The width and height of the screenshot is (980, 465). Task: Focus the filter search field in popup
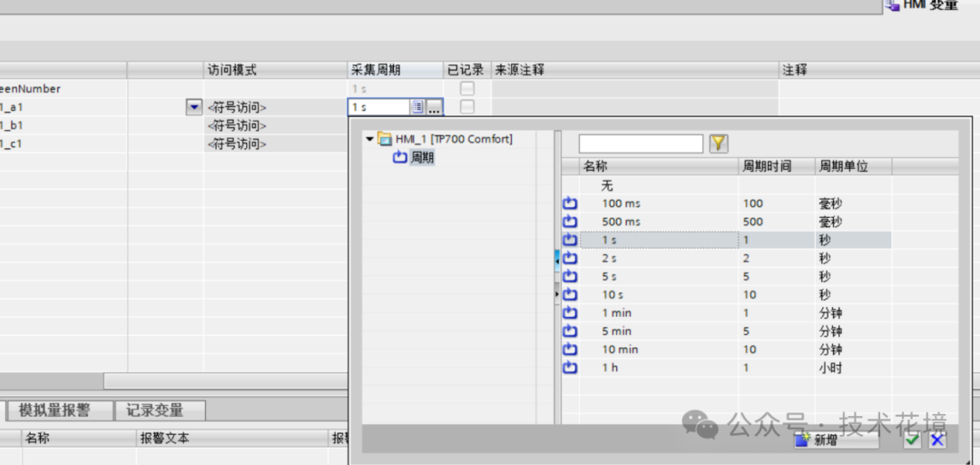click(x=641, y=143)
